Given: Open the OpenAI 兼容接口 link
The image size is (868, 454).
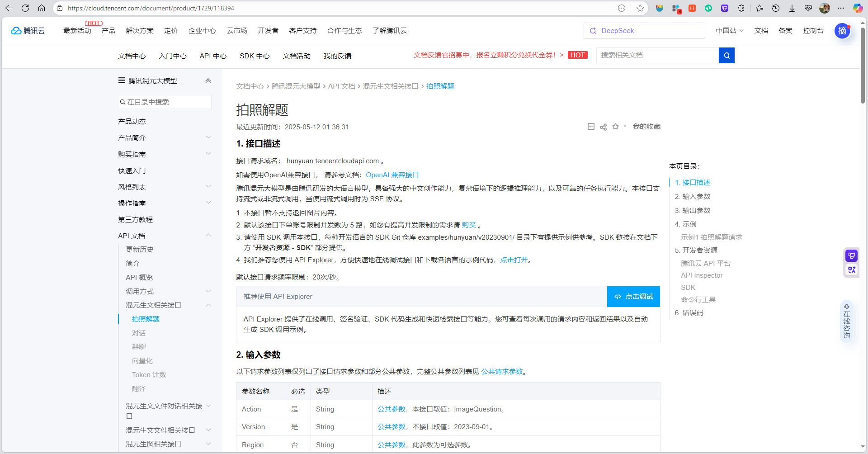Looking at the screenshot, I should coord(392,175).
